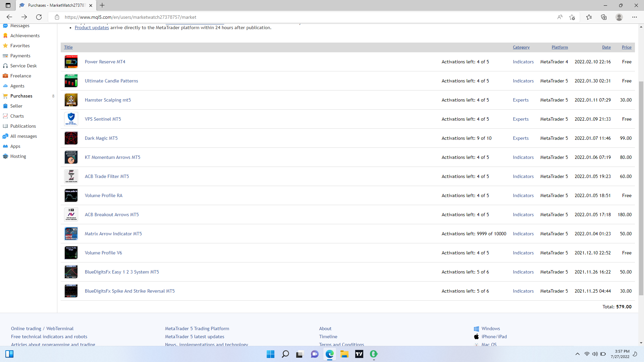The image size is (644, 362).
Task: Open Service Desk headset icon
Action: [x=5, y=66]
